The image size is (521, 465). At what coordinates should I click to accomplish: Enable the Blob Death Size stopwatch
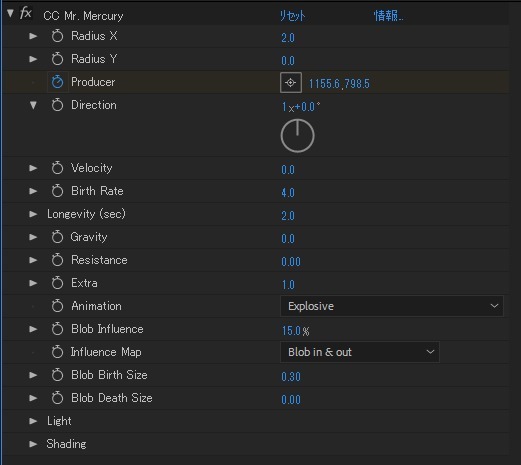pyautogui.click(x=57, y=398)
